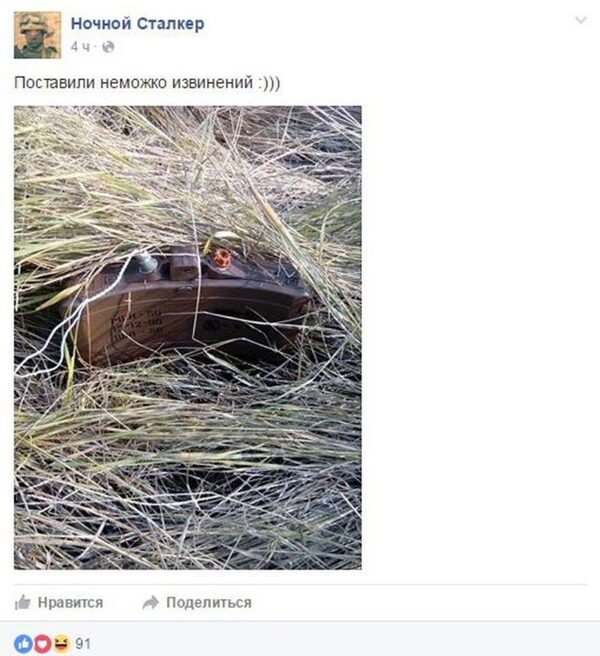This screenshot has height=656, width=600.
Task: Click the author's profile avatar picture
Action: click(x=37, y=35)
